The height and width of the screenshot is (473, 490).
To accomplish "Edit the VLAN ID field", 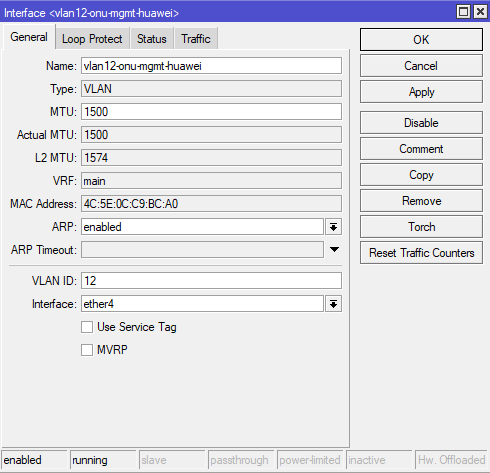I will (x=211, y=281).
